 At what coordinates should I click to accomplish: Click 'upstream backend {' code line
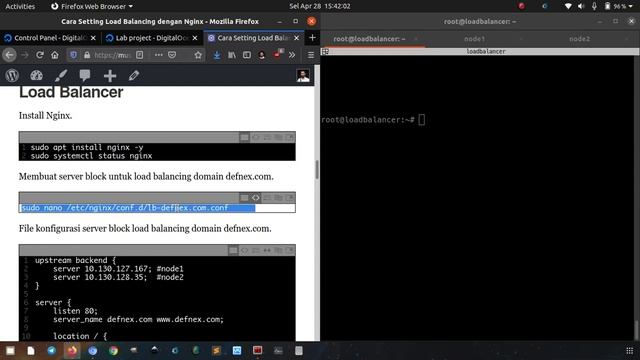[76, 260]
